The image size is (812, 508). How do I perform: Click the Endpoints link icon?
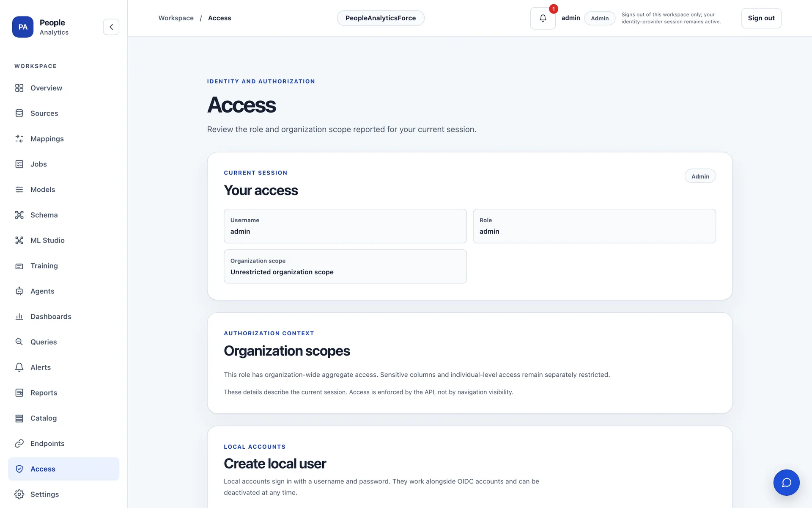pos(19,443)
